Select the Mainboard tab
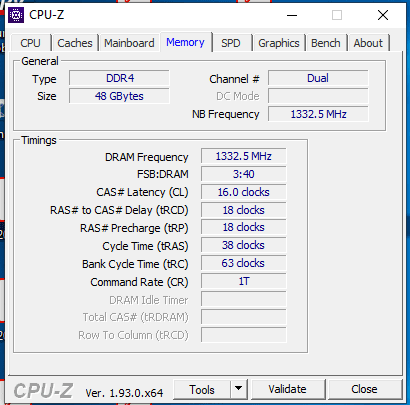This screenshot has height=405, width=410. [129, 43]
